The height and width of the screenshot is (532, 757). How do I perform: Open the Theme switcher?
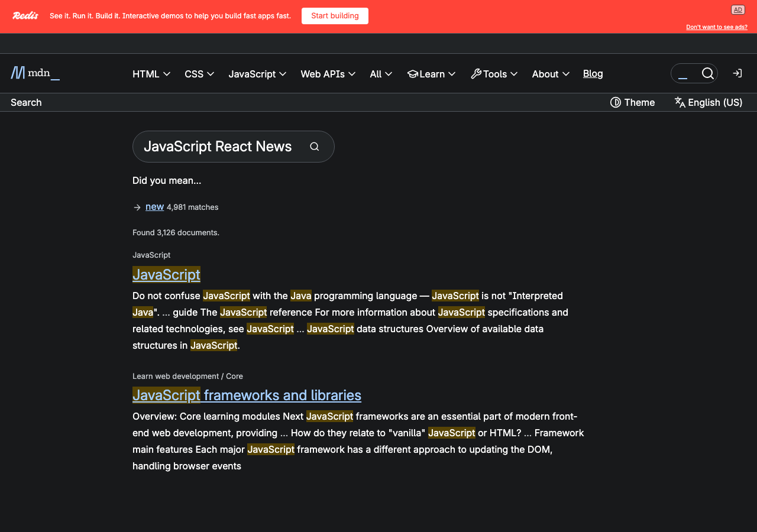tap(632, 102)
